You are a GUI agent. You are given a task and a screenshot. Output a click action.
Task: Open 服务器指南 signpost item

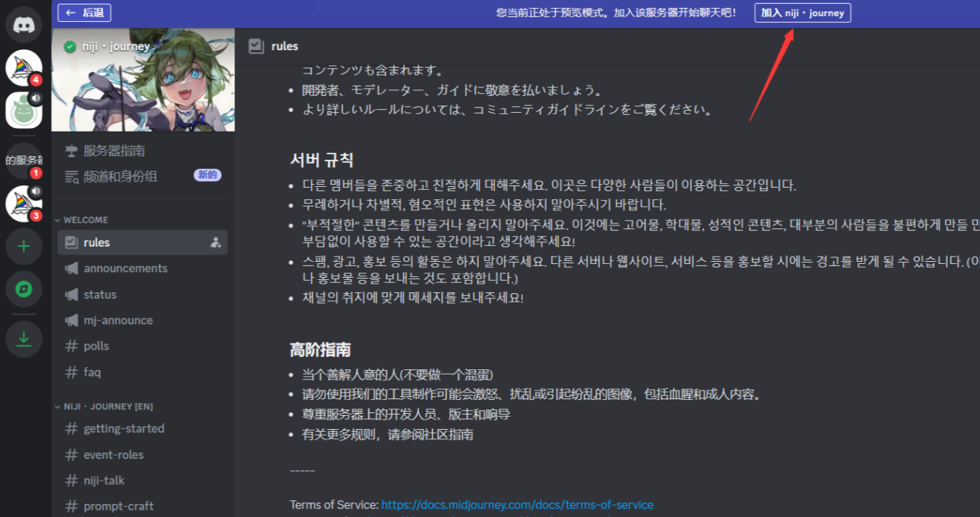click(x=143, y=151)
